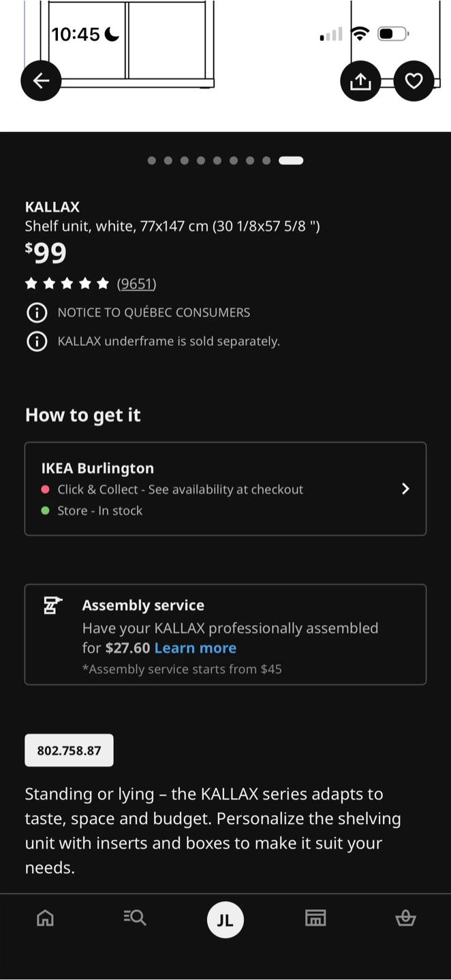Open the 9651 reviews link
This screenshot has width=451, height=980.
[136, 283]
